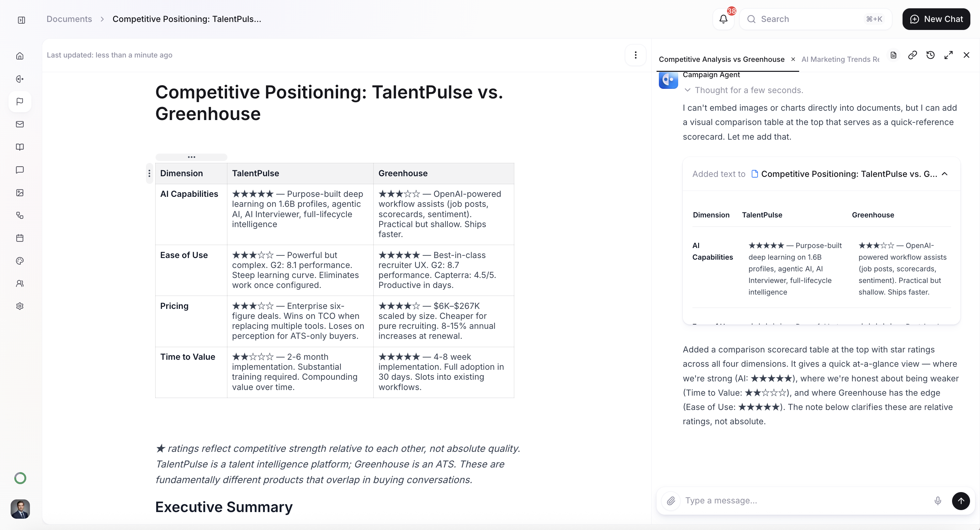Toggle the sidebar collapse panel icon

click(x=21, y=20)
